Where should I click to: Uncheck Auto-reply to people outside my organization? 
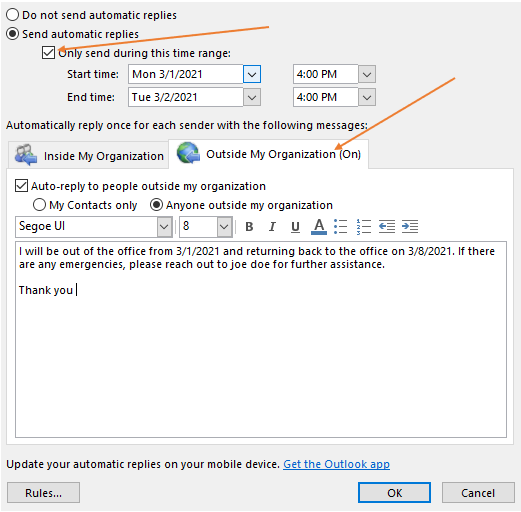click(21, 186)
